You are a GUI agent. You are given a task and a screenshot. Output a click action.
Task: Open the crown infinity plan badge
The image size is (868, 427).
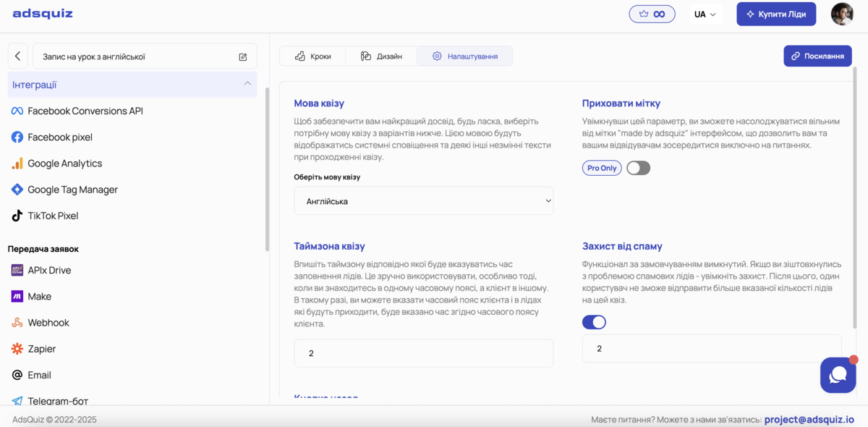652,14
